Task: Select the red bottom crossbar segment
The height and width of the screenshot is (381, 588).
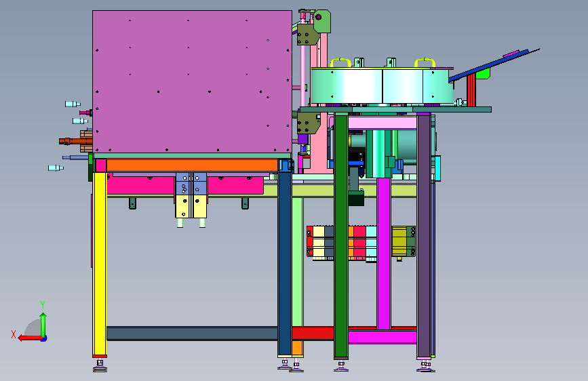Action: tap(313, 334)
